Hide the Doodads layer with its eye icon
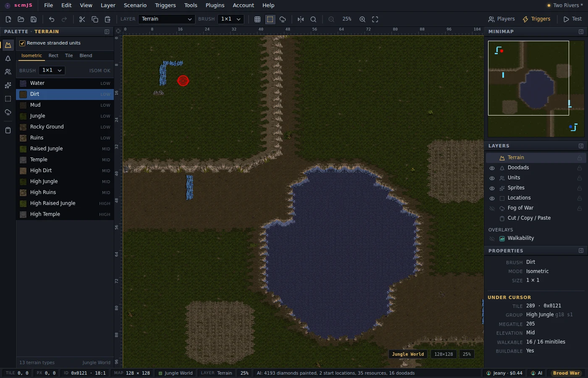Viewport: 588px width, 378px height. [492, 168]
